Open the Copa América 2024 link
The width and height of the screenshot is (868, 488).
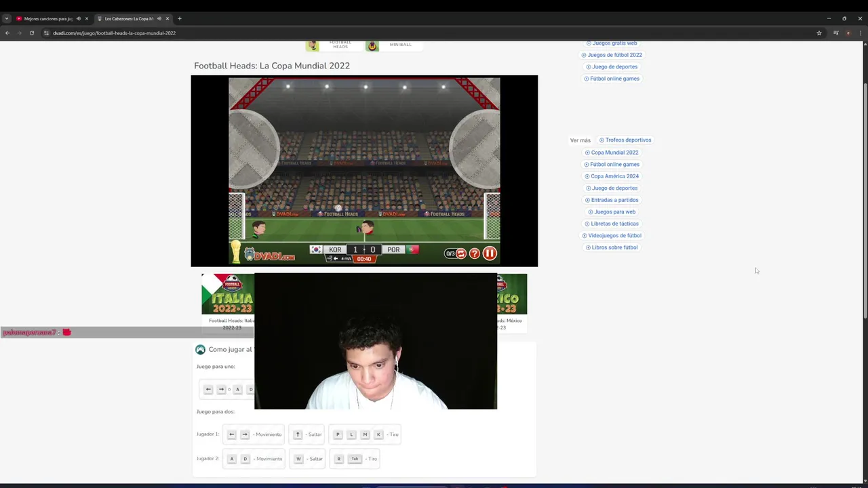point(612,176)
